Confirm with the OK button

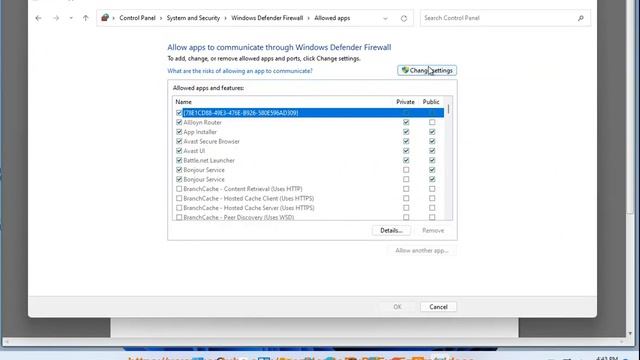397,307
